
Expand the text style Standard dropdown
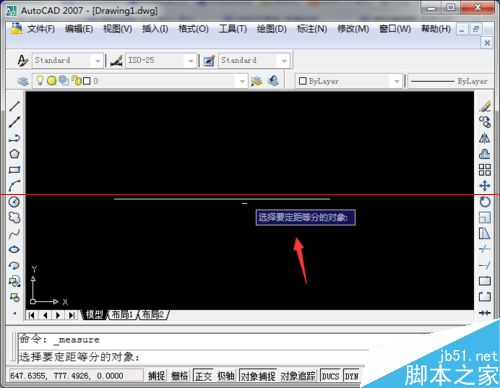point(97,61)
